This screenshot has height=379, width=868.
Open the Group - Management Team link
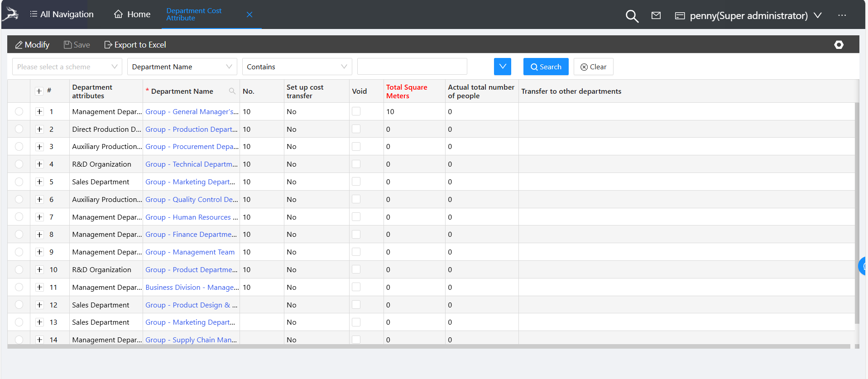(190, 252)
